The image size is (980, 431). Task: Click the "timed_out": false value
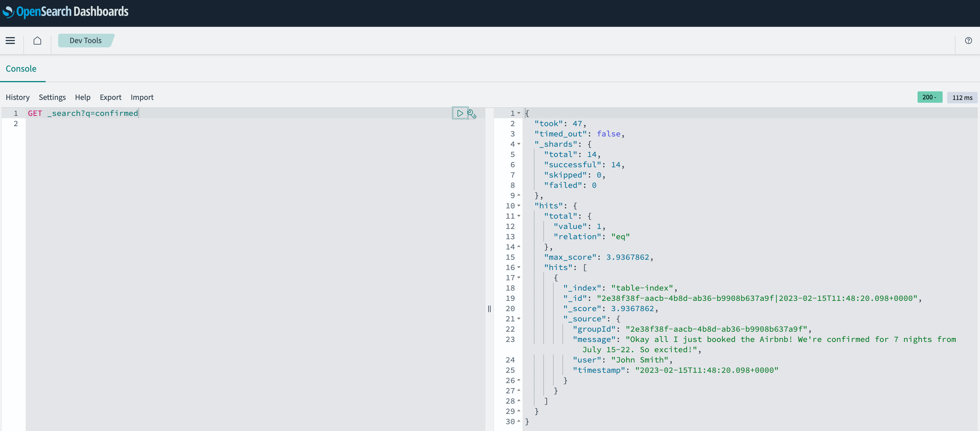(x=608, y=134)
